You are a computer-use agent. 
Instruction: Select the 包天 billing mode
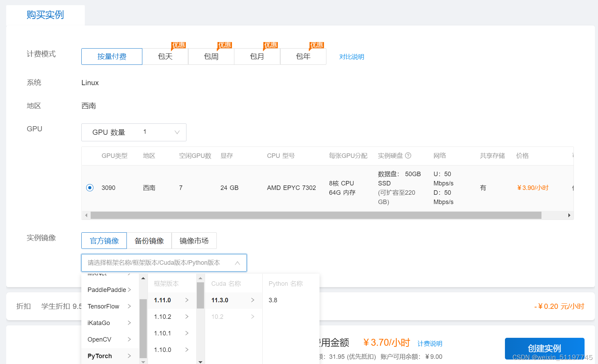click(165, 57)
